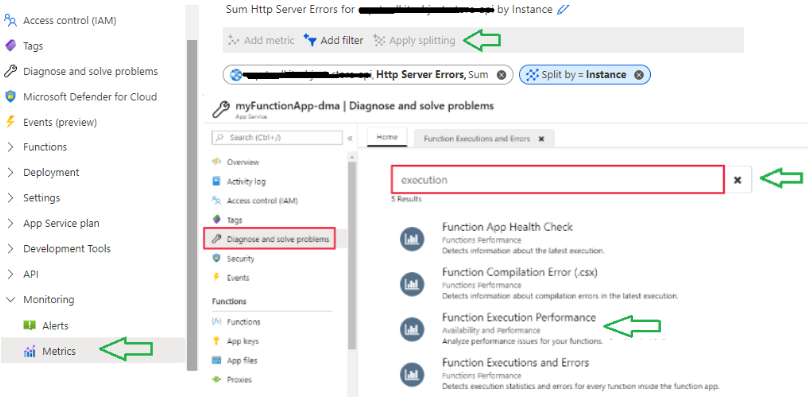Click the wrench icon beside Diagnose and solve problems in left menu

point(10,71)
